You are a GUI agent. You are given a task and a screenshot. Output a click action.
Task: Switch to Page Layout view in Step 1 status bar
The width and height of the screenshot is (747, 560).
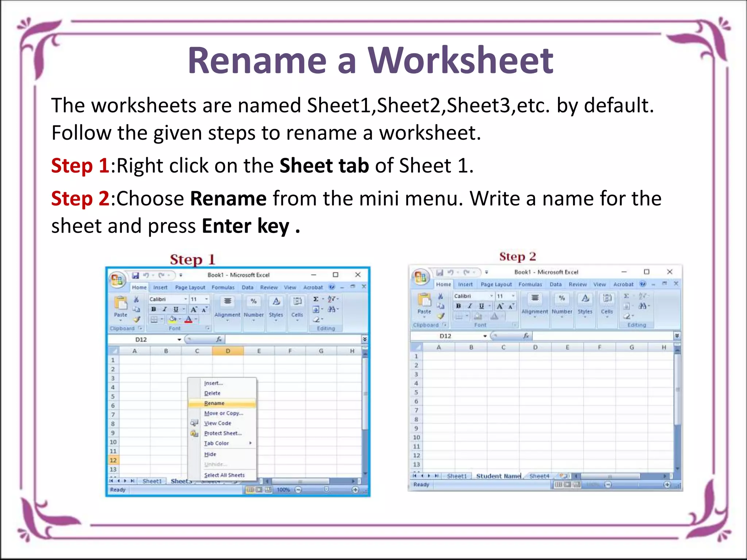click(x=259, y=490)
